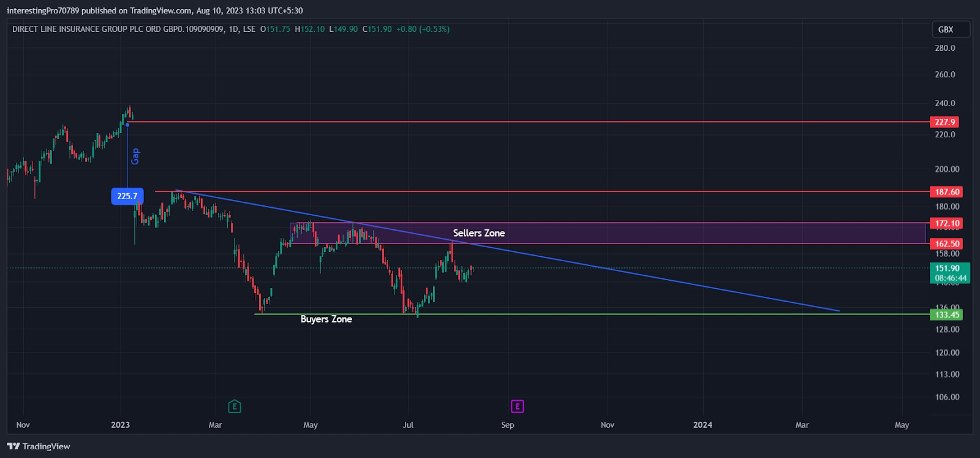Click the interestingPro70789 publisher header text

(x=43, y=10)
